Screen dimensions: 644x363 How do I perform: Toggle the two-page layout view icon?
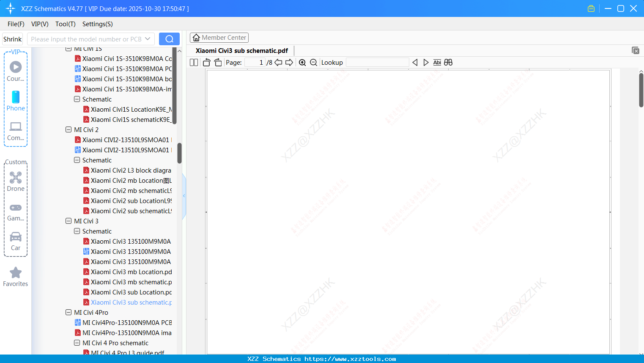194,62
